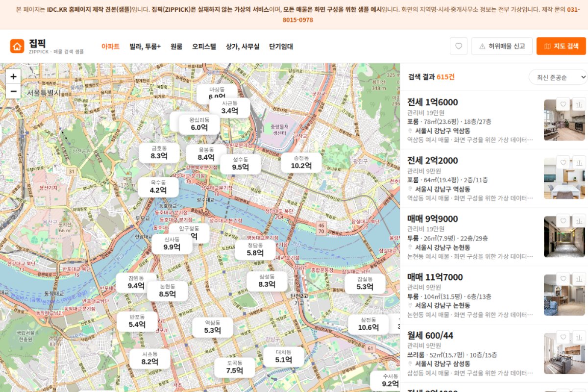Select the 청담동 5.8억 map marker
The height and width of the screenshot is (392, 588).
click(x=255, y=249)
